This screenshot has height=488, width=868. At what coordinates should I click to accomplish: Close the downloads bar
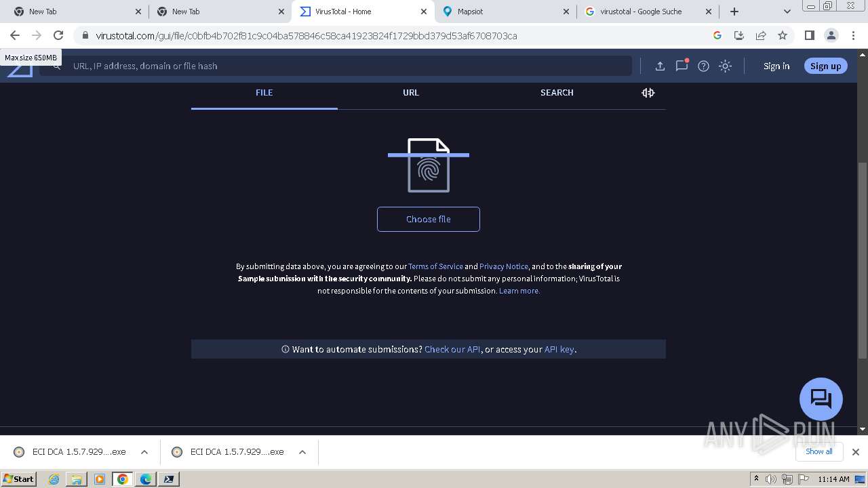(856, 452)
